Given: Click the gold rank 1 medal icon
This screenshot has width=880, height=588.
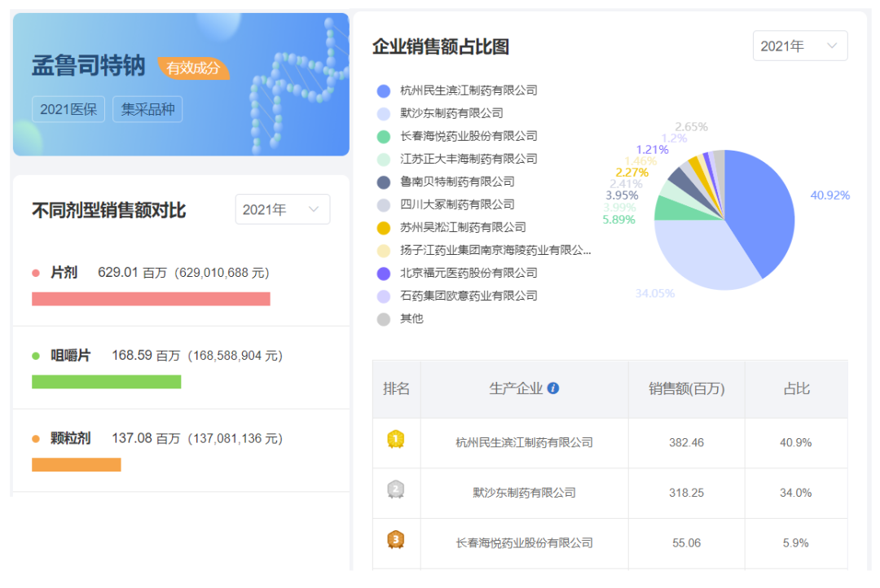Looking at the screenshot, I should pos(396,439).
